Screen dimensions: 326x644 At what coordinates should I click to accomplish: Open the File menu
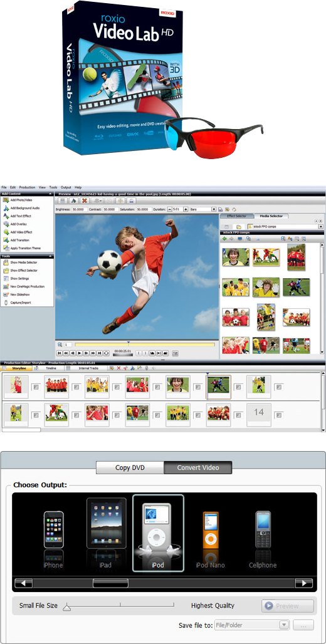[x=4, y=187]
